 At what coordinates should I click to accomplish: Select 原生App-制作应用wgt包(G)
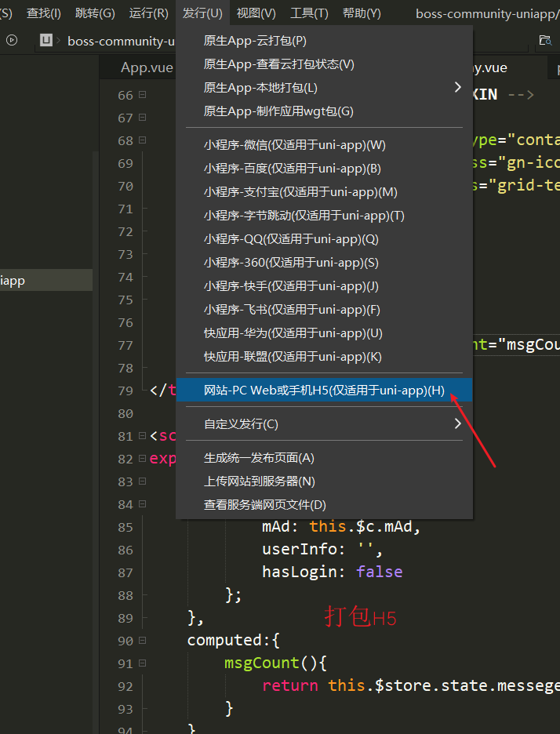[x=324, y=111]
